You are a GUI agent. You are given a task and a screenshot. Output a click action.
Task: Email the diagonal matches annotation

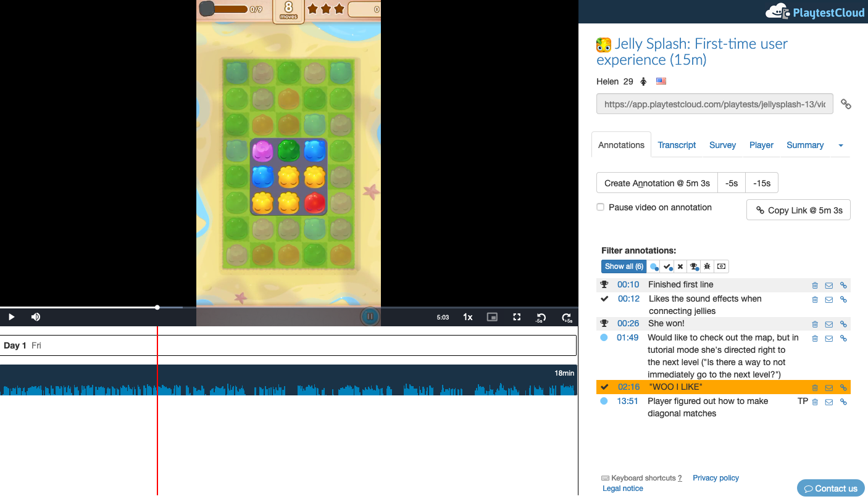(x=829, y=402)
